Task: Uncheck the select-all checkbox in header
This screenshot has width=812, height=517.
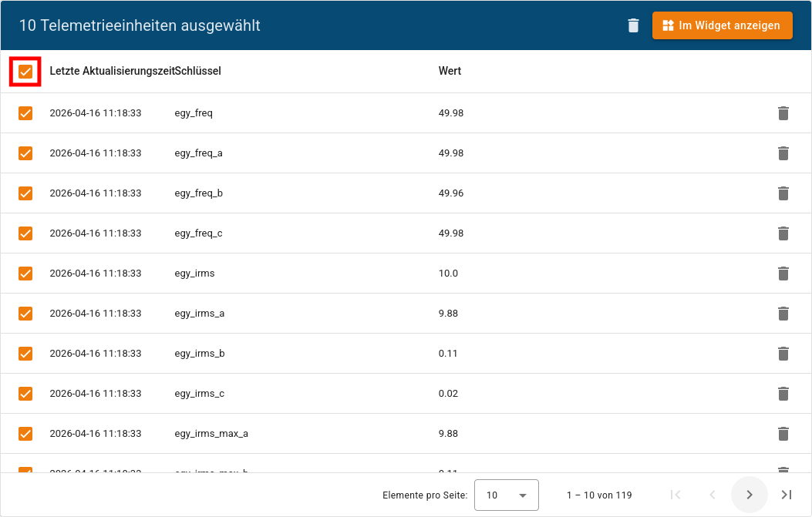Action: 25,72
